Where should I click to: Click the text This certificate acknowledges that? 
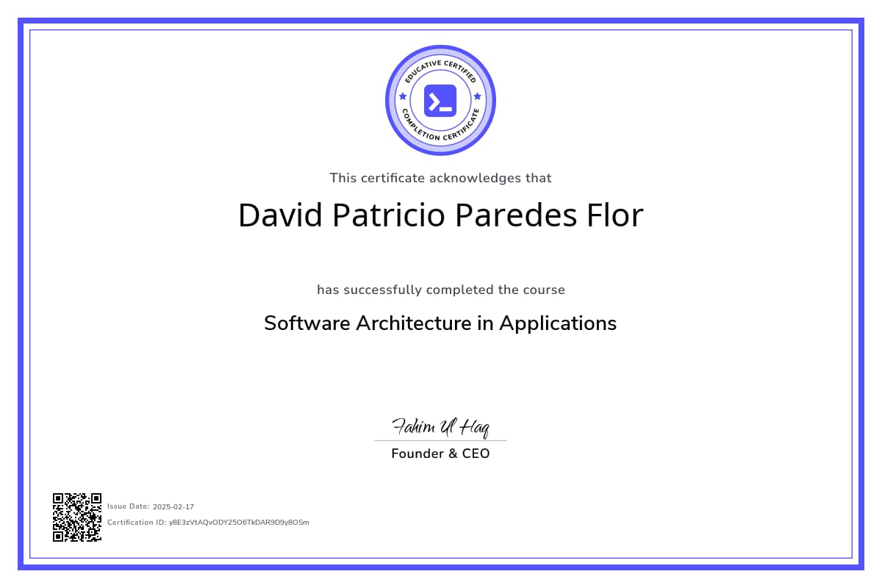point(440,178)
